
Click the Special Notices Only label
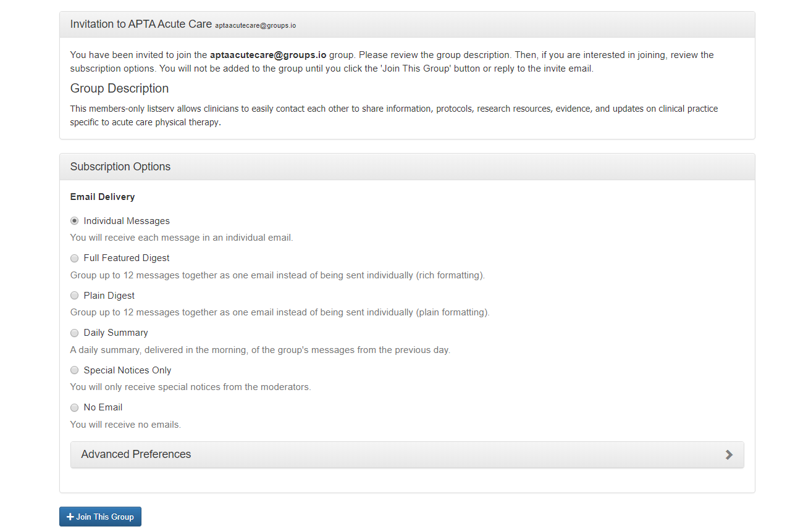pyautogui.click(x=128, y=370)
